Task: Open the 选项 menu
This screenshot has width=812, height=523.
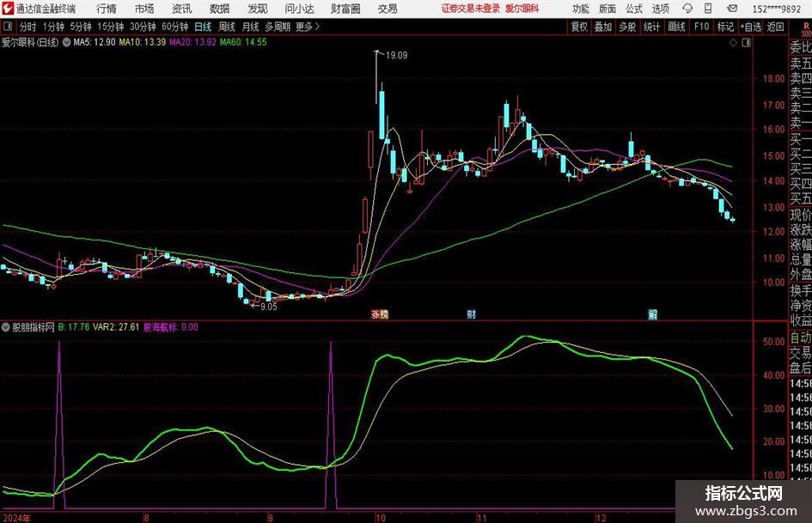Action: pos(660,9)
